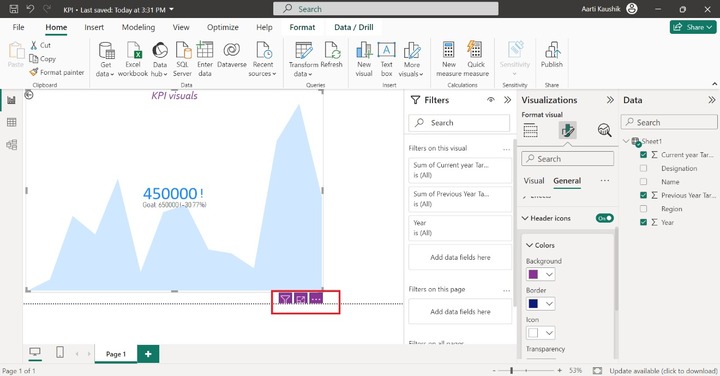Click the zoom slider handle
The width and height of the screenshot is (720, 376).
(x=512, y=370)
